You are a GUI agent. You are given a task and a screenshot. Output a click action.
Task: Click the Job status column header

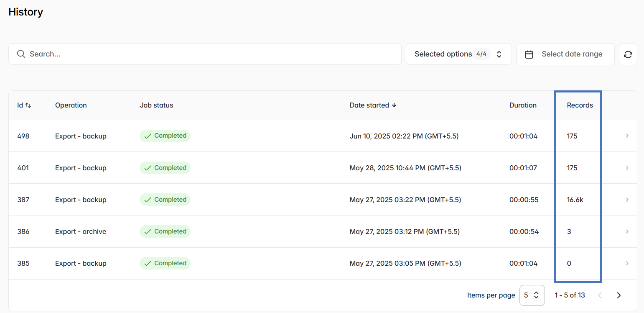[x=156, y=105]
